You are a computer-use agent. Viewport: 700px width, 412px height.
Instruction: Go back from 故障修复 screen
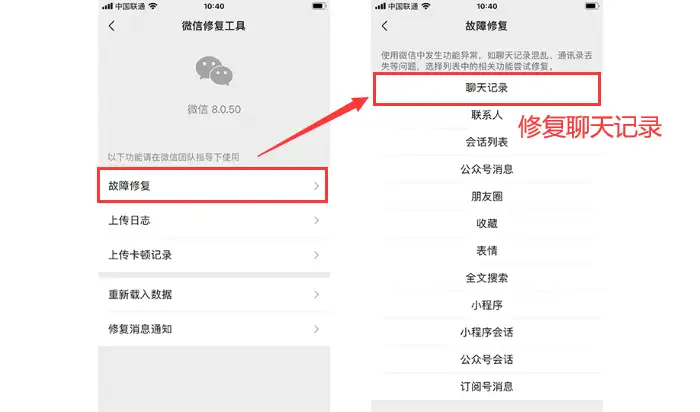385,26
